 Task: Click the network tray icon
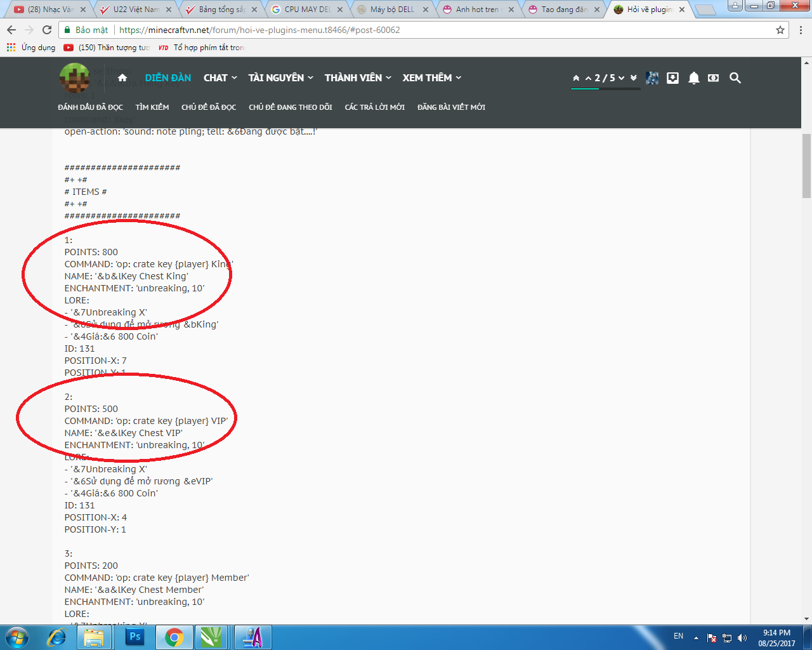[727, 638]
